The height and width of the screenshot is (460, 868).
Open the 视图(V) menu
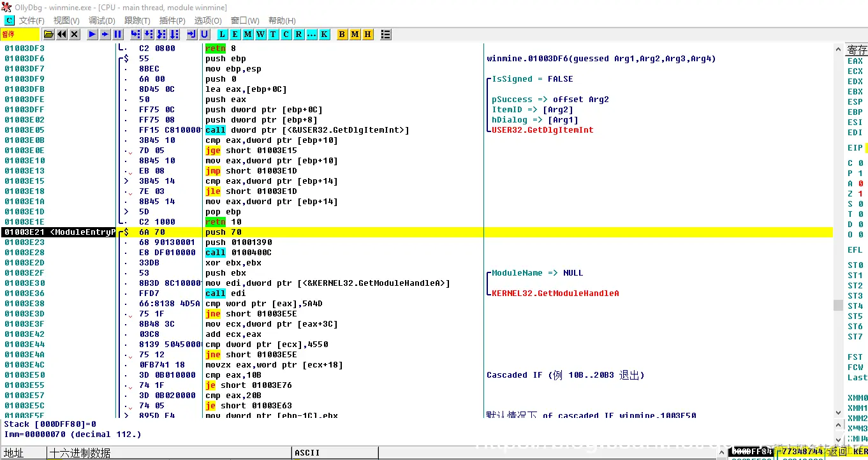click(x=66, y=20)
